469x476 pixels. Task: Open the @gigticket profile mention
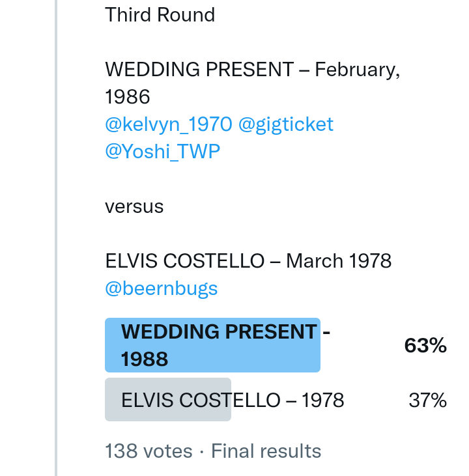pos(285,124)
